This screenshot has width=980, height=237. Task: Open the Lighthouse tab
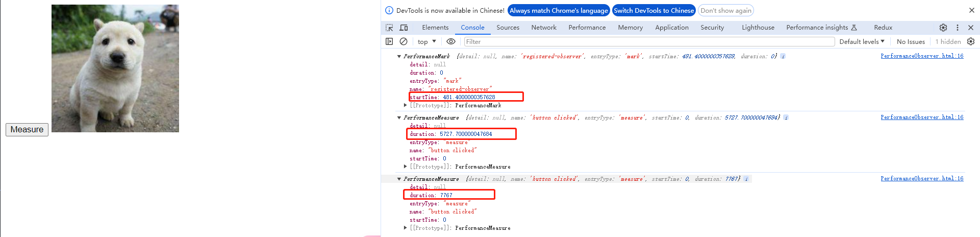758,28
